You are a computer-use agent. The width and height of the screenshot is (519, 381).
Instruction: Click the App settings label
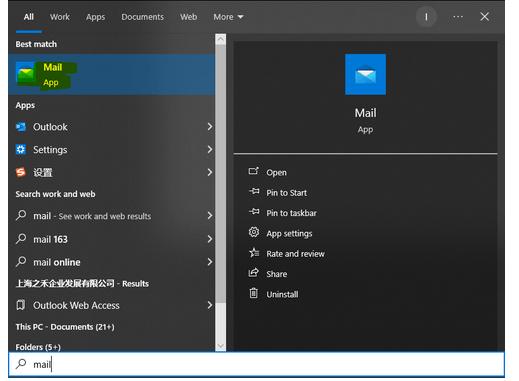click(289, 234)
